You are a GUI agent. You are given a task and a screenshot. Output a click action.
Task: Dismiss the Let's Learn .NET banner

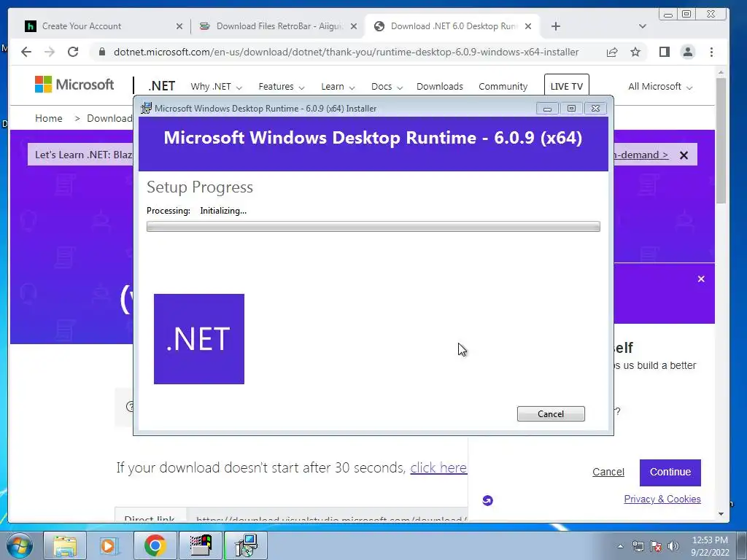(x=684, y=155)
